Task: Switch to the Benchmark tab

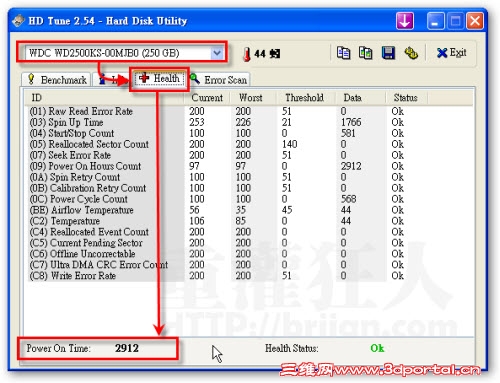Action: pos(57,80)
